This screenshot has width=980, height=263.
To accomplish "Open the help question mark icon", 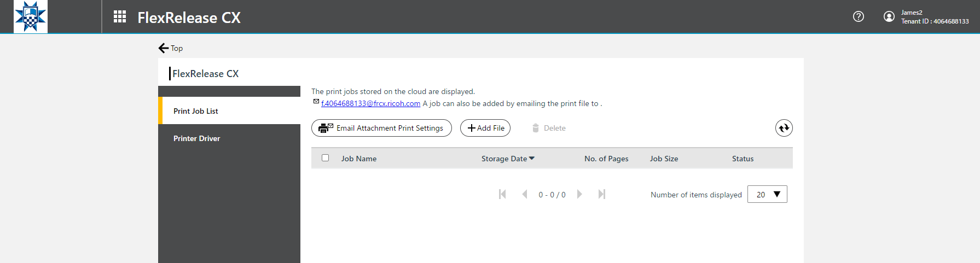I will 859,16.
